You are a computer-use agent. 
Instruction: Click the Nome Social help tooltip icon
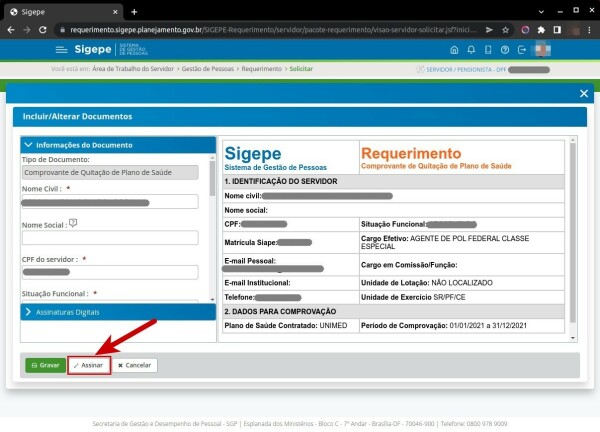pos(73,223)
